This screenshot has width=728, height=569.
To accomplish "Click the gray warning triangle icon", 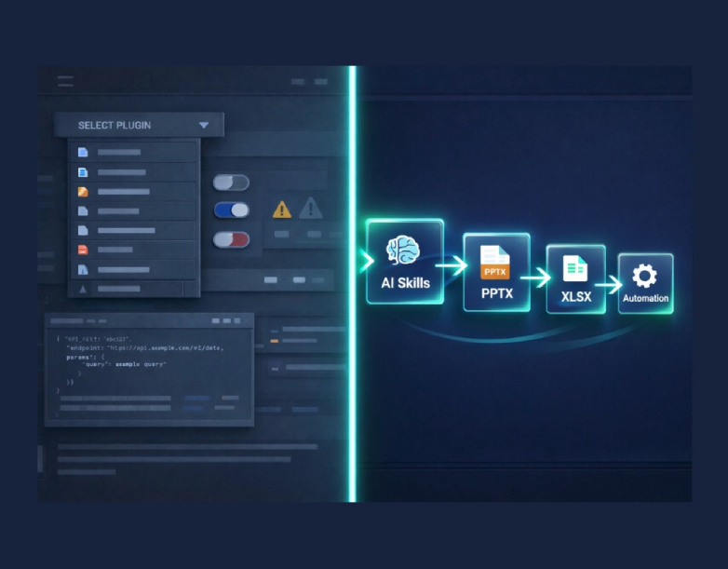I will tap(311, 207).
